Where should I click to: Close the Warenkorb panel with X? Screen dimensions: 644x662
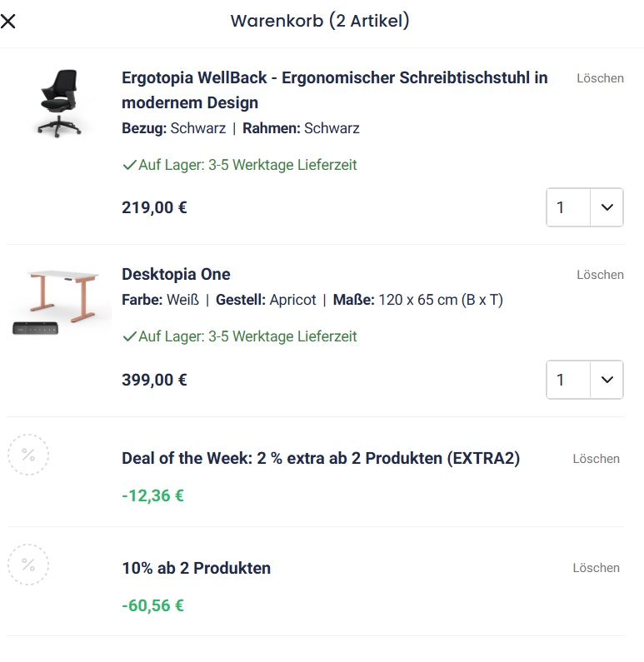(x=8, y=22)
